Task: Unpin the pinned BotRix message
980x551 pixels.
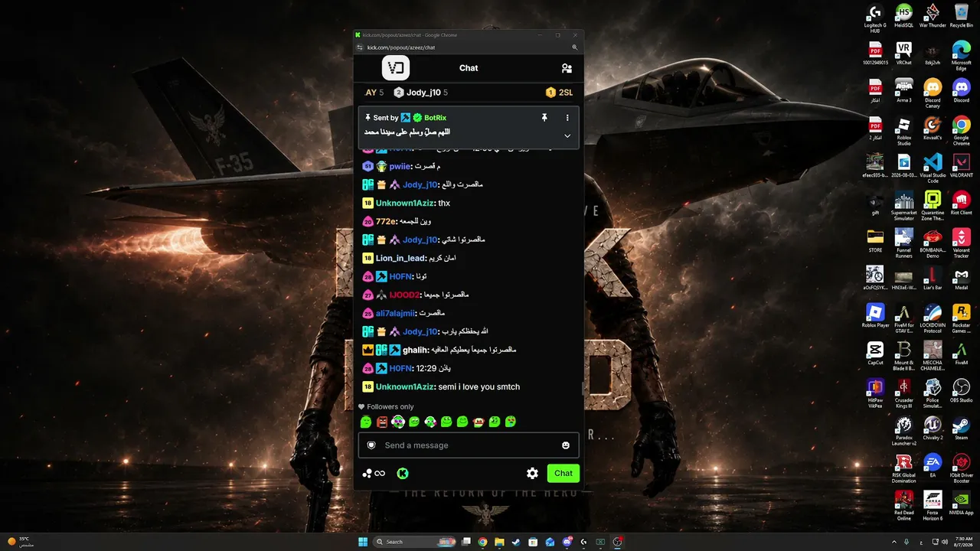Action: click(544, 118)
